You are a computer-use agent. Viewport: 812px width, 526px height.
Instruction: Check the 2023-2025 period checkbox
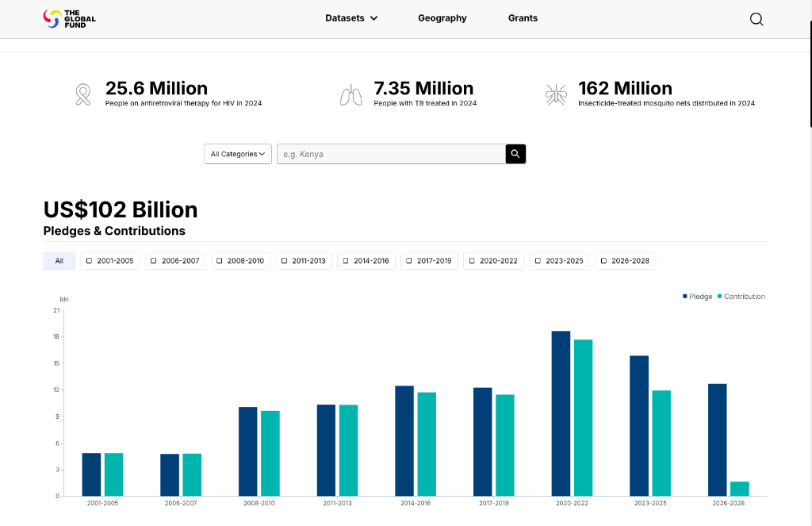point(538,261)
